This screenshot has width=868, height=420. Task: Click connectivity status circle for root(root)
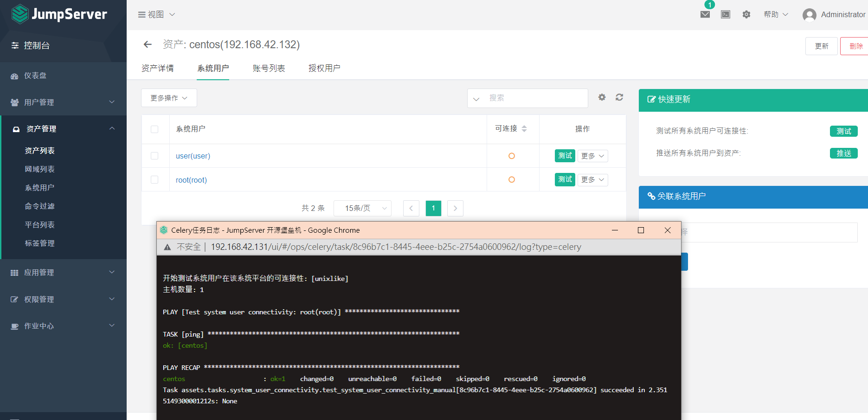[512, 179]
